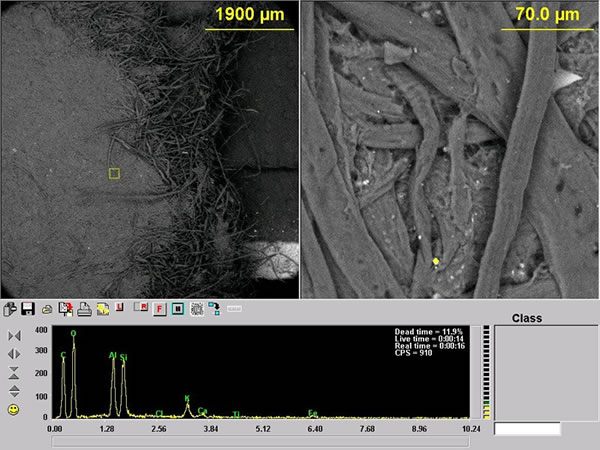The image size is (600, 450).
Task: Click the horizontal scrollbar below spectrum
Action: tap(260, 442)
